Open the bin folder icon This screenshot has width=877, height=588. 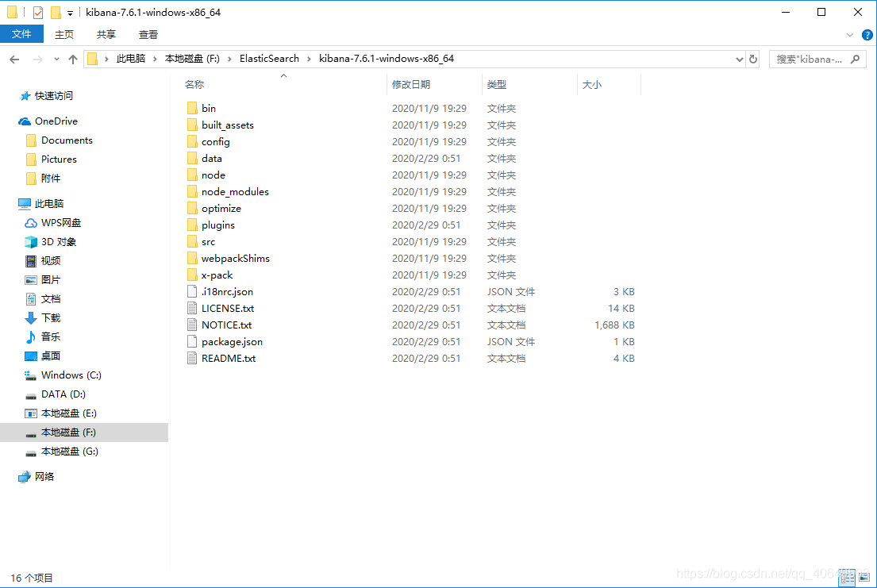[192, 108]
